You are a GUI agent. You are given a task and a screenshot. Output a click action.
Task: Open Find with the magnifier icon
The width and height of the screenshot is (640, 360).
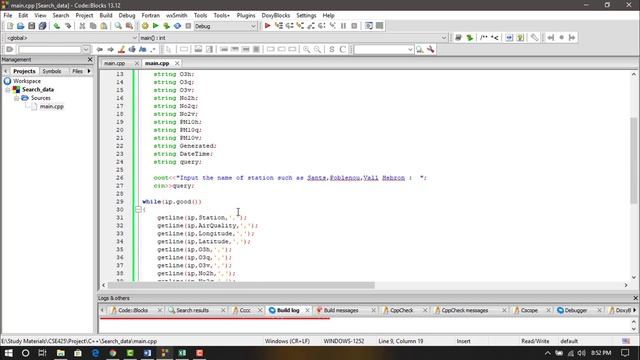tap(118, 26)
